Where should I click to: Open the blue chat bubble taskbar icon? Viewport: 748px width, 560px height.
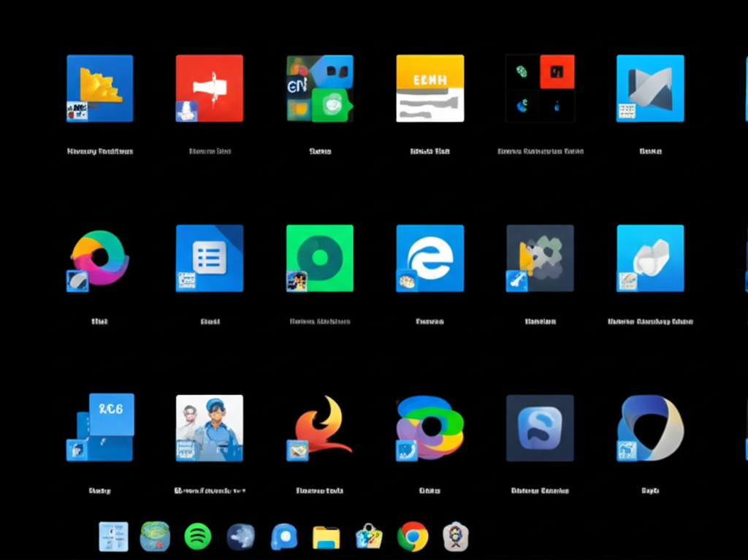(283, 537)
